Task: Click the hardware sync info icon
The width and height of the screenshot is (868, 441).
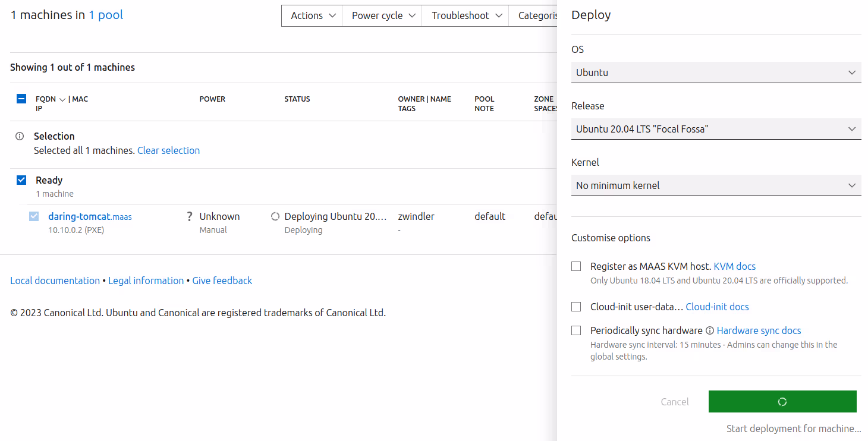Action: [709, 331]
